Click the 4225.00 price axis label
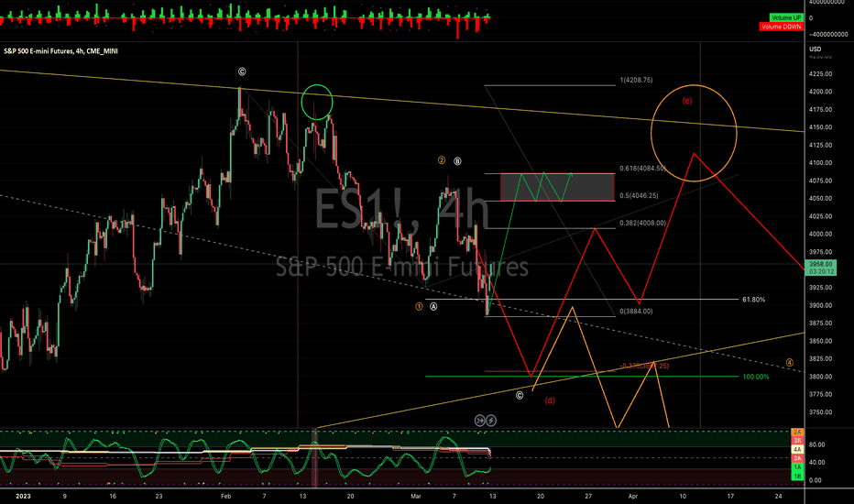 click(x=821, y=74)
